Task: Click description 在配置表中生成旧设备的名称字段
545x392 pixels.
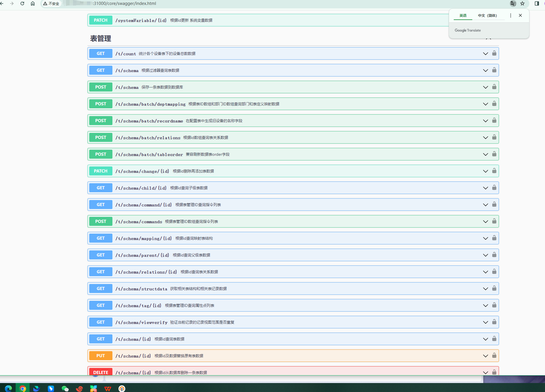Action: (214, 121)
